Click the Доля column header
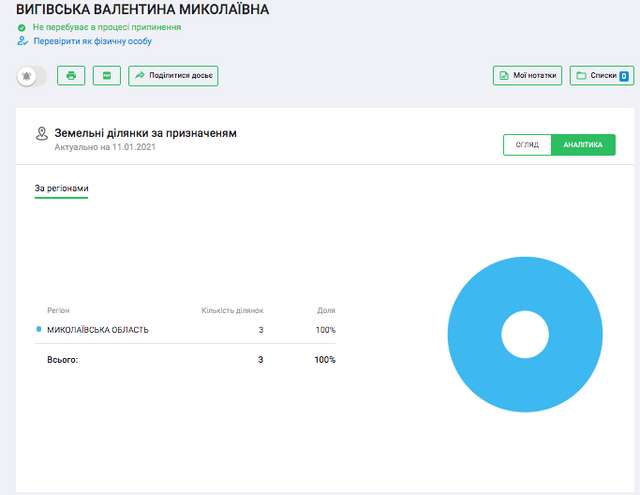640x495 pixels. coord(326,310)
